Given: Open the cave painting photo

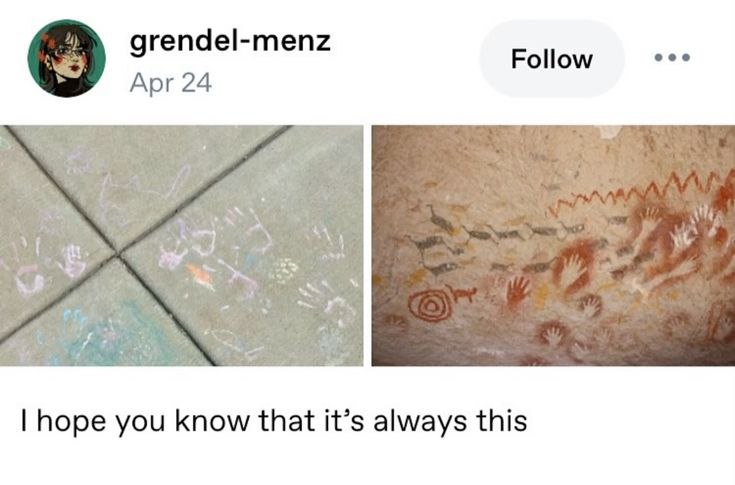Looking at the screenshot, I should [x=553, y=246].
